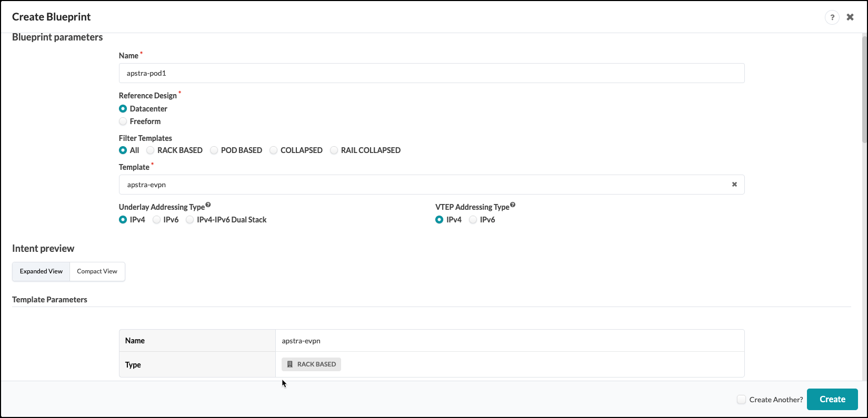Open the Template dropdown field
The height and width of the screenshot is (418, 868).
tap(421, 185)
